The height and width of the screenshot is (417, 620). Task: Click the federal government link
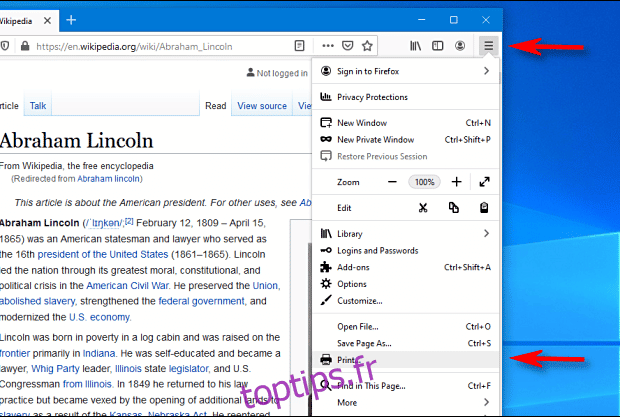coord(201,301)
